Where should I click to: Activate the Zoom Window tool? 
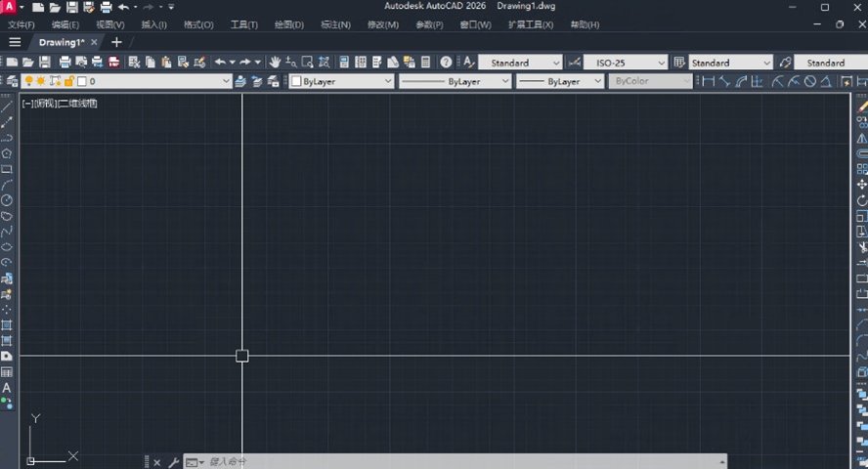point(307,63)
